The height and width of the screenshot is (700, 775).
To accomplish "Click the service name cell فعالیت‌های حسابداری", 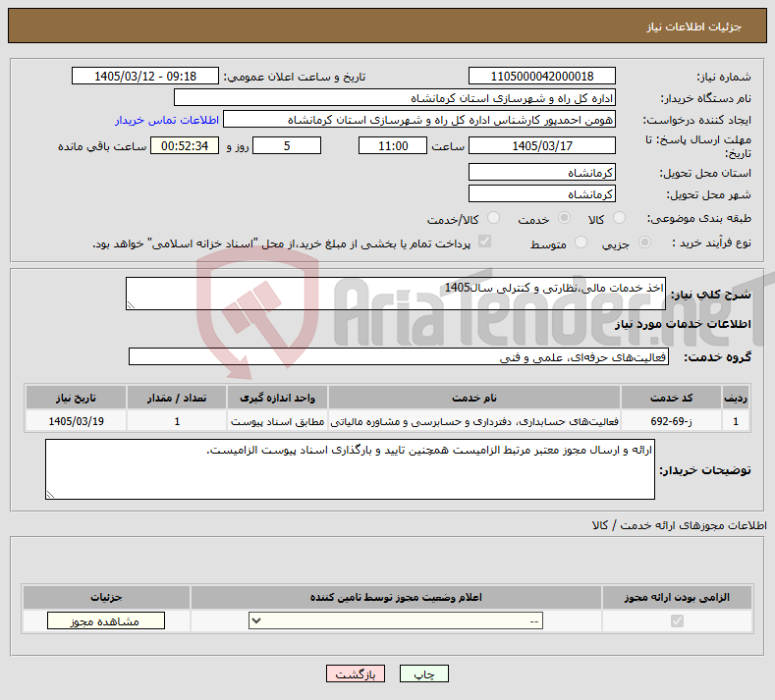I will (474, 421).
